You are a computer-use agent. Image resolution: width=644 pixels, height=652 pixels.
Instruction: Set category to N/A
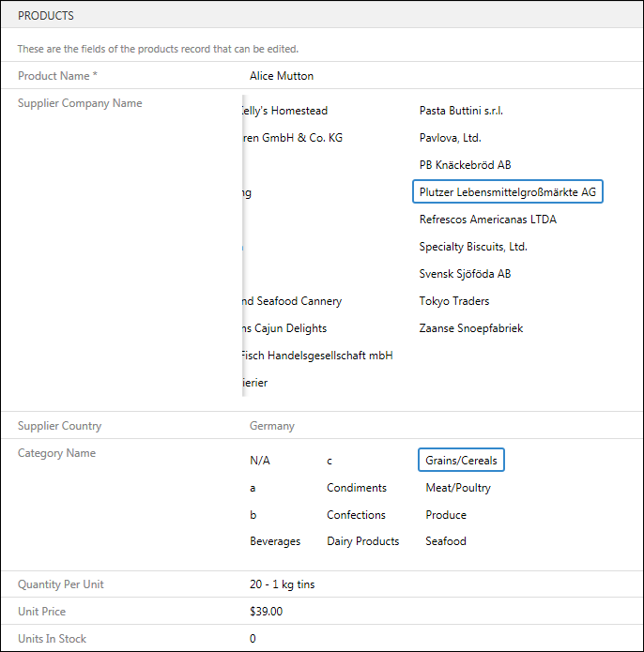pyautogui.click(x=260, y=461)
